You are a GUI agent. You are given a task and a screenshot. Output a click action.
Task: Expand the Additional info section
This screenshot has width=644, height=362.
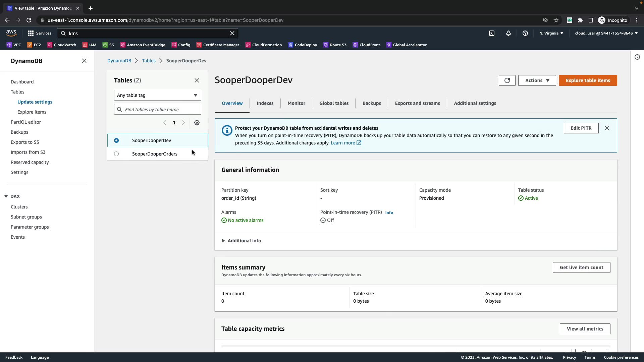click(241, 241)
